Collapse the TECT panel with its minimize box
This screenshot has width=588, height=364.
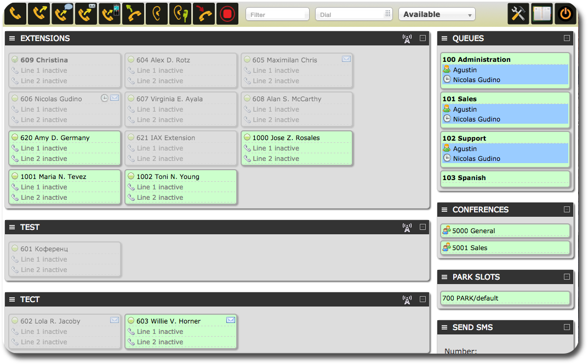point(423,299)
